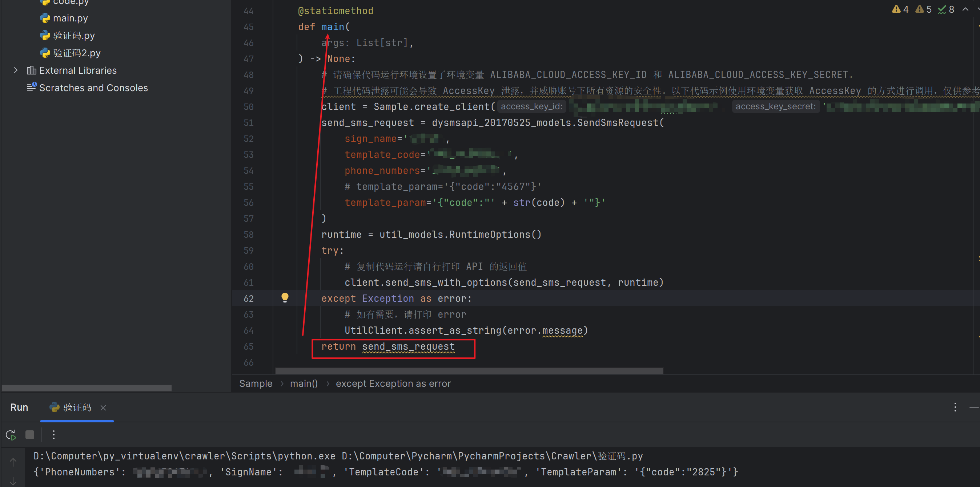Close the 验证码 run tab
The width and height of the screenshot is (980, 487).
103,407
